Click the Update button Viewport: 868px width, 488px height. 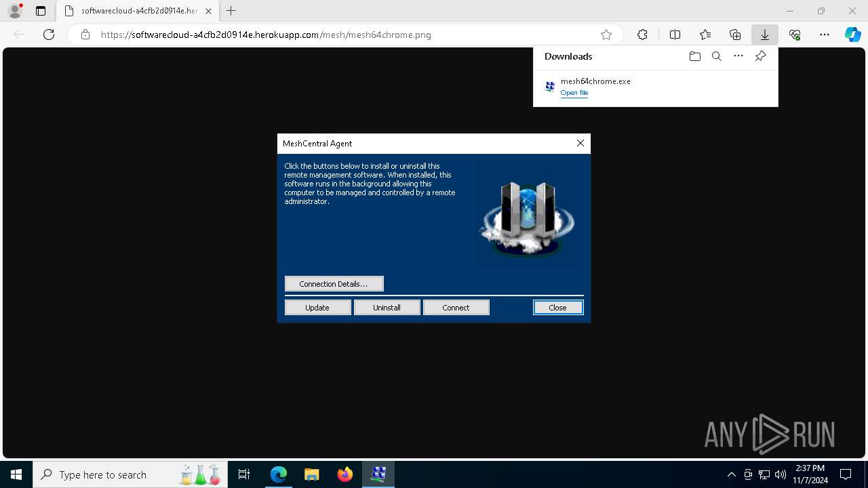pos(318,307)
